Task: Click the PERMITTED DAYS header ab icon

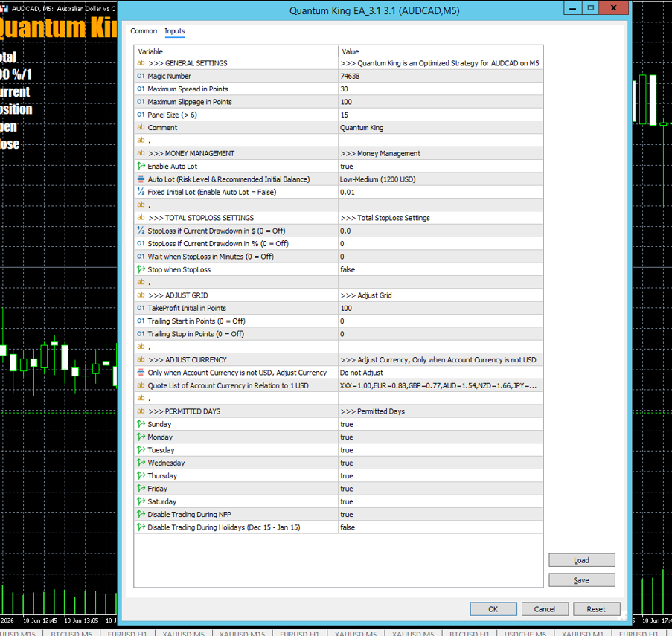Action: (x=141, y=411)
